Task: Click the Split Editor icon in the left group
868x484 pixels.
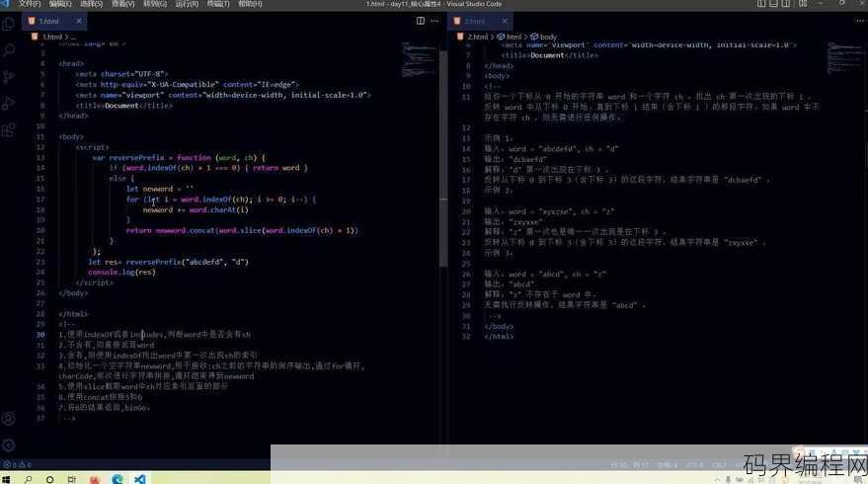Action: [x=421, y=21]
